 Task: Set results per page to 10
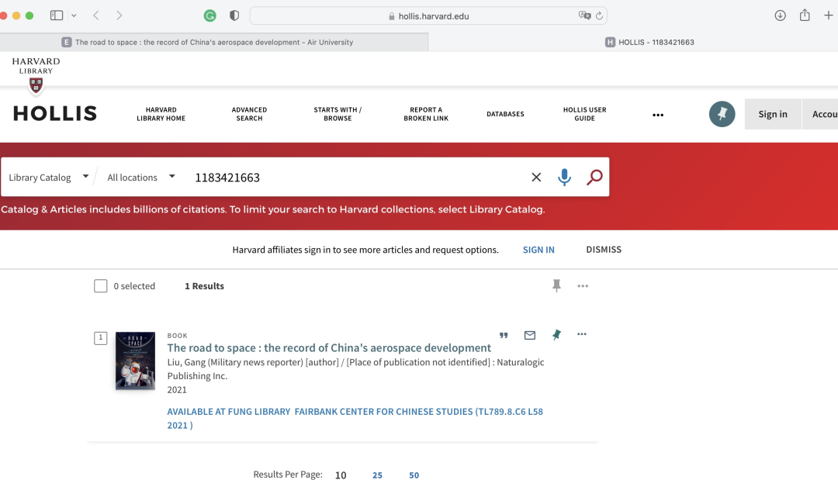click(x=341, y=475)
